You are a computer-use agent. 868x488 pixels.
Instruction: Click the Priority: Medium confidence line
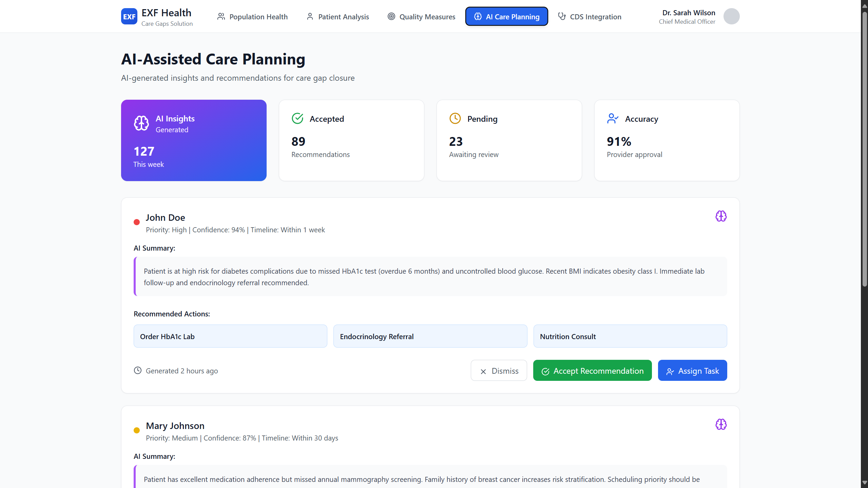(x=242, y=438)
